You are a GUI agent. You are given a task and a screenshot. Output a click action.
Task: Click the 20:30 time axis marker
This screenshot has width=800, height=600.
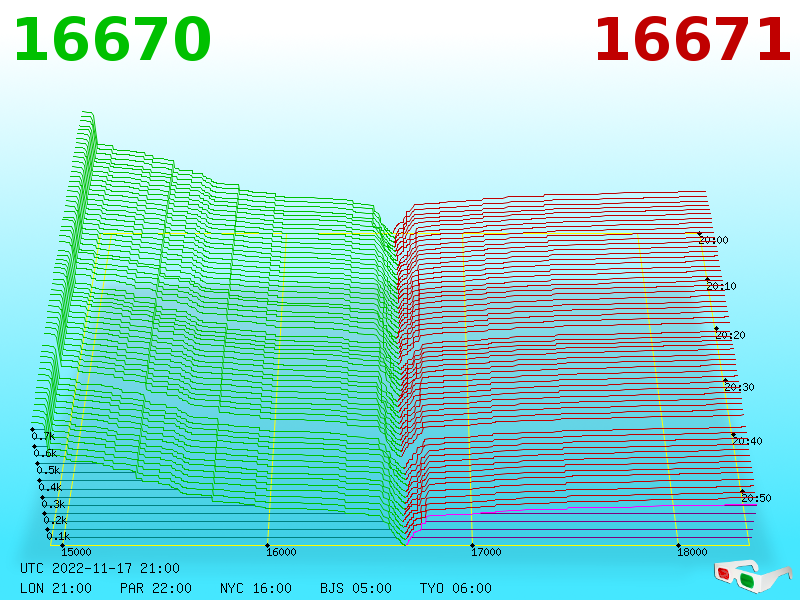(x=739, y=387)
